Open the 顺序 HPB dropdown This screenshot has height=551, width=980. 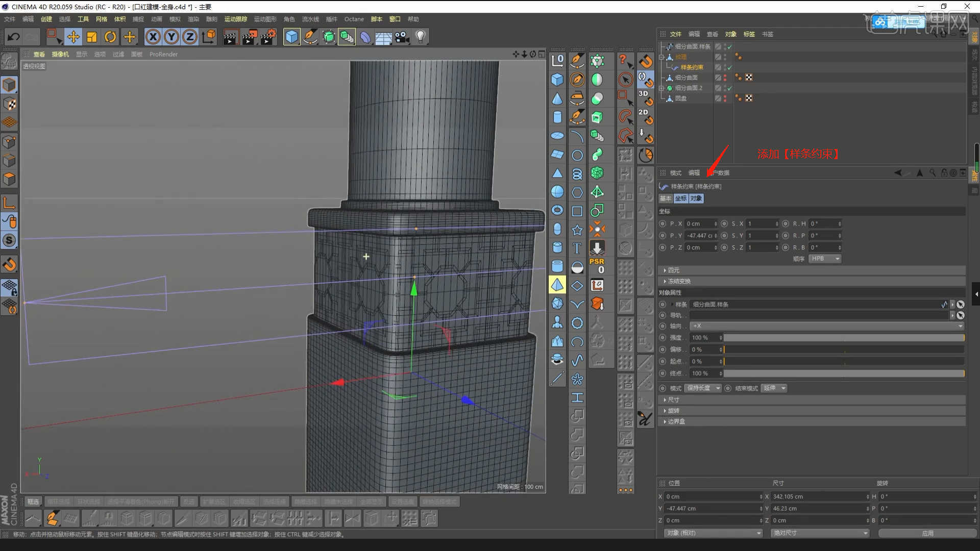(x=825, y=259)
